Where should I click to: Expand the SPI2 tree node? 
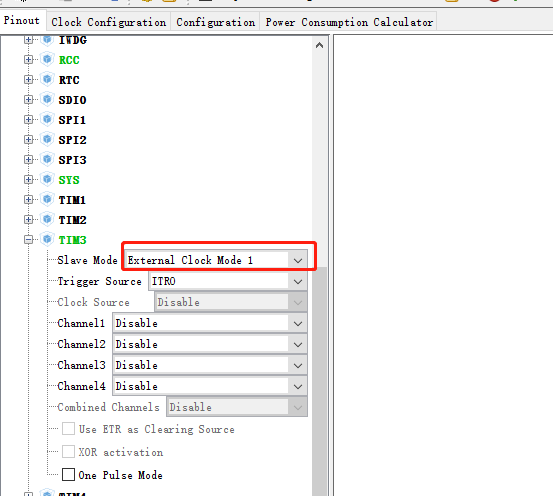click(x=29, y=140)
